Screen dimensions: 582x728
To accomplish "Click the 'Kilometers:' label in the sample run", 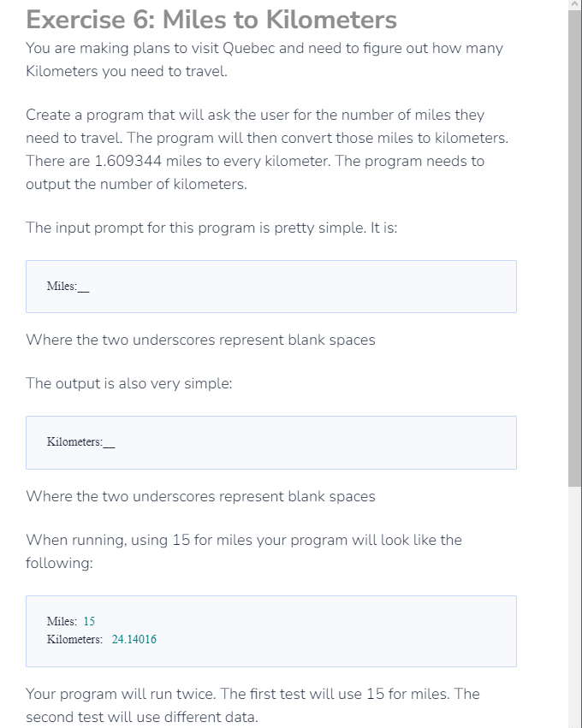I will coord(74,640).
